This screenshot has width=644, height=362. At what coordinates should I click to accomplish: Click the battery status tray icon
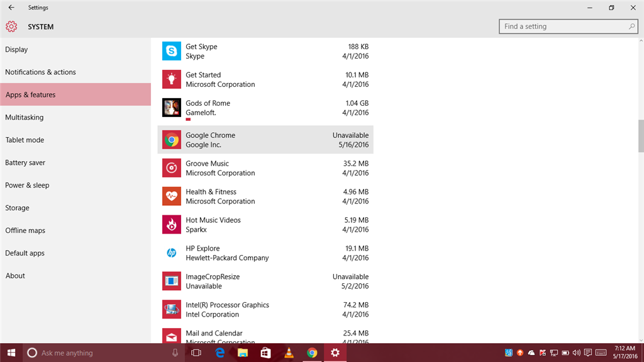click(565, 353)
